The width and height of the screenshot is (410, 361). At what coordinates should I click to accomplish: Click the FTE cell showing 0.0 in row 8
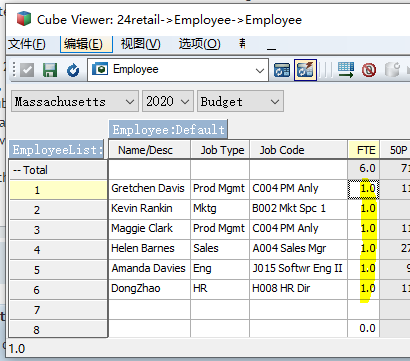pyautogui.click(x=364, y=329)
